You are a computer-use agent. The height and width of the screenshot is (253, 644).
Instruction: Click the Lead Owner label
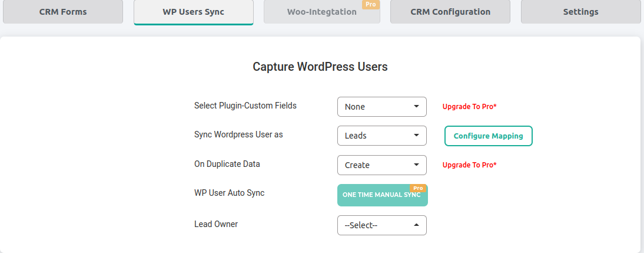tap(216, 224)
